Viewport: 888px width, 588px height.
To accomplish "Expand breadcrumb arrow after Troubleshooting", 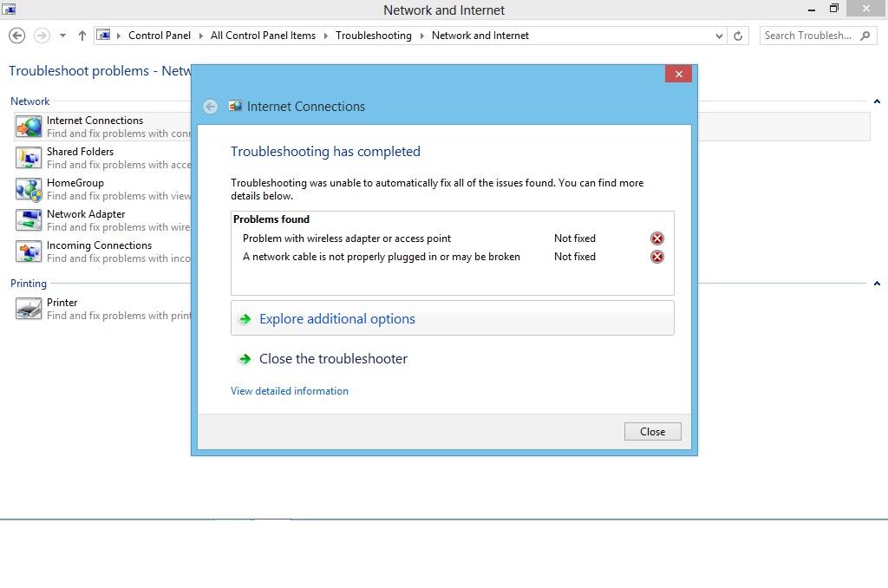I will tap(422, 36).
